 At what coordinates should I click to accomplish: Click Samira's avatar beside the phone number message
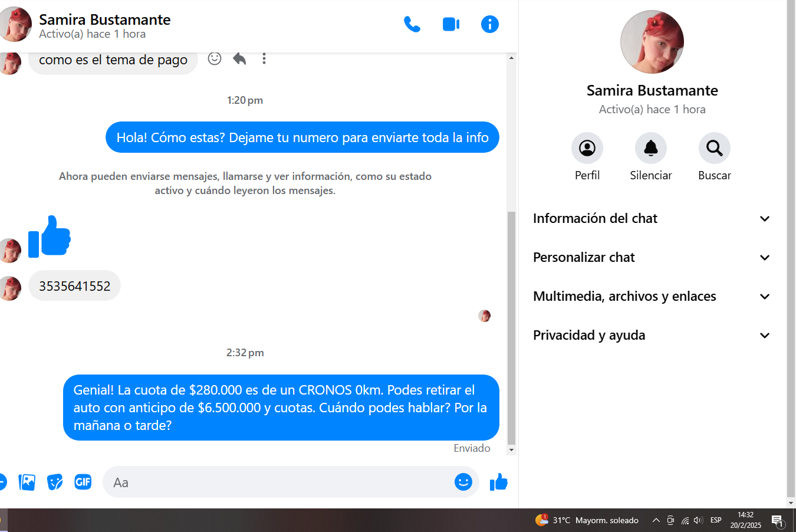click(x=9, y=288)
